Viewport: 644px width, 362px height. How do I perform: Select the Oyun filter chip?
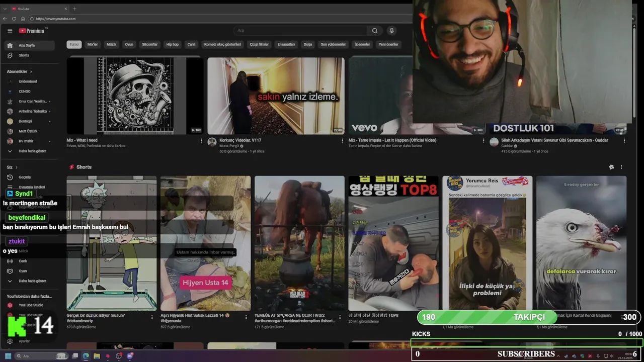tap(129, 44)
